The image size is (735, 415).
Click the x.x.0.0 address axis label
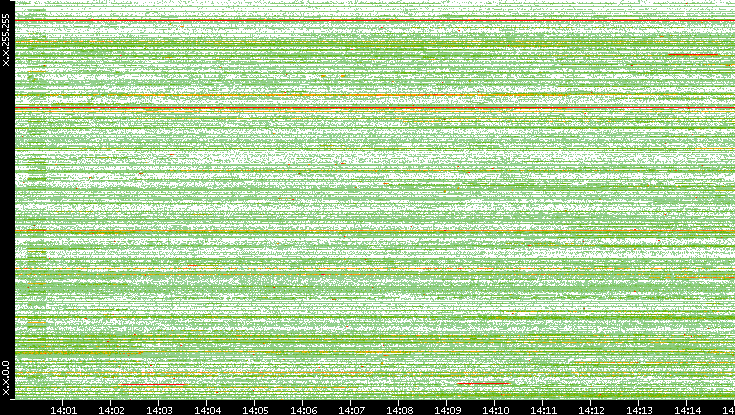[6, 378]
